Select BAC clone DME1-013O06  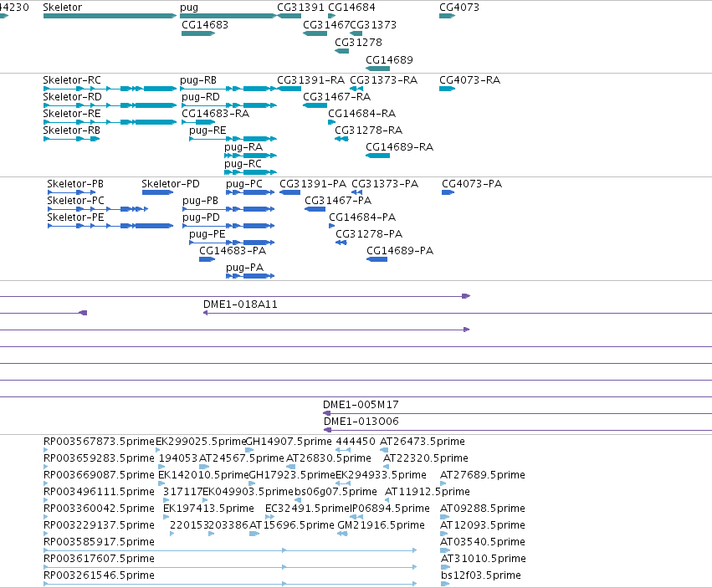pos(361,422)
